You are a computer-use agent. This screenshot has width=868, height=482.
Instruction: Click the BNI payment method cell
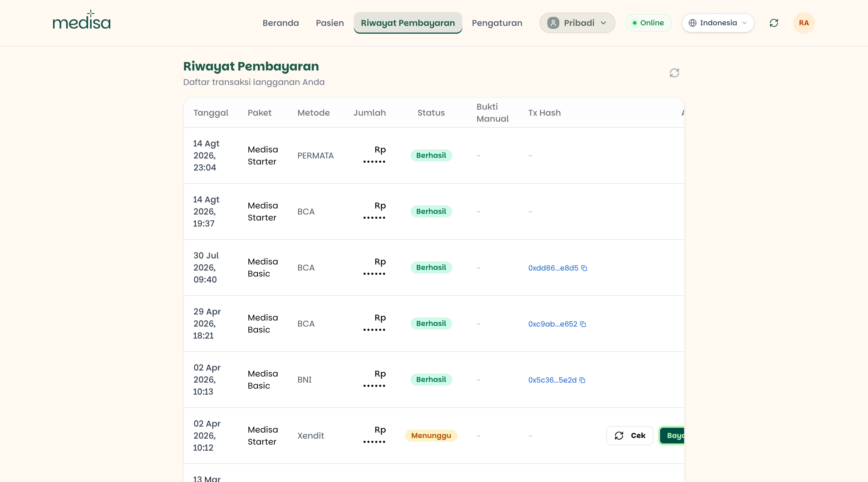(304, 380)
